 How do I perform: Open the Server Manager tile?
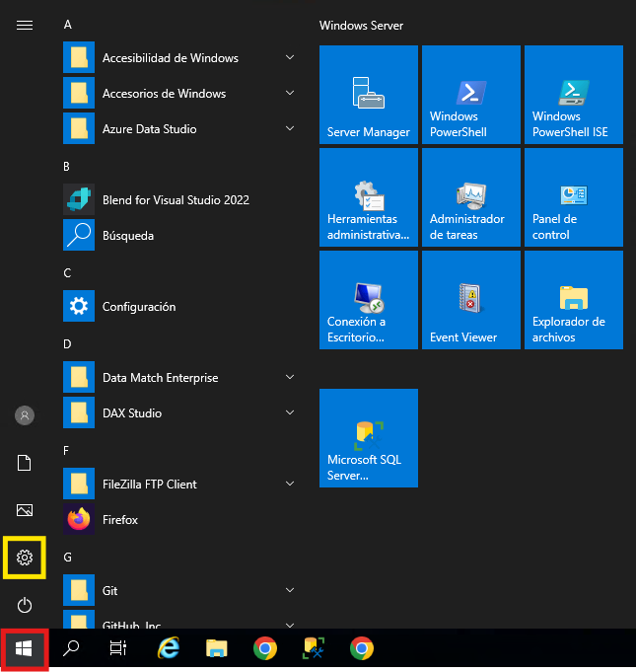pyautogui.click(x=369, y=95)
